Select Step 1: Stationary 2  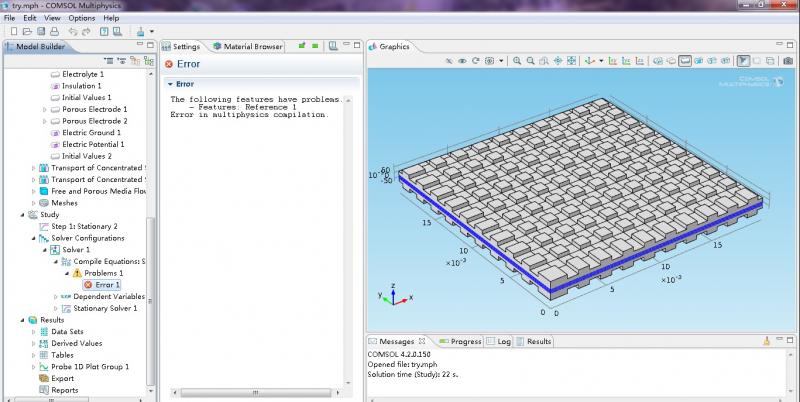click(x=78, y=226)
